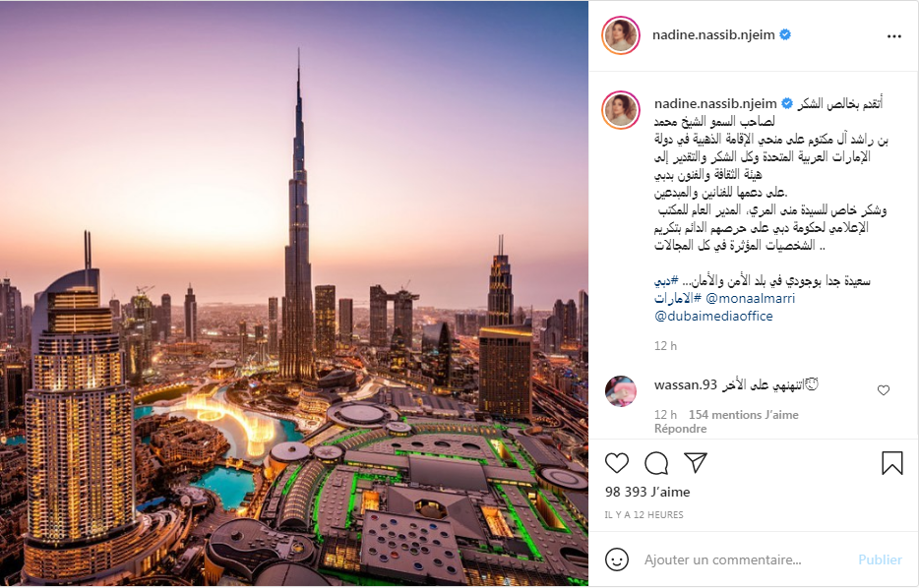Click the Publier button
Viewport: 919px width, 588px height.
tap(880, 559)
